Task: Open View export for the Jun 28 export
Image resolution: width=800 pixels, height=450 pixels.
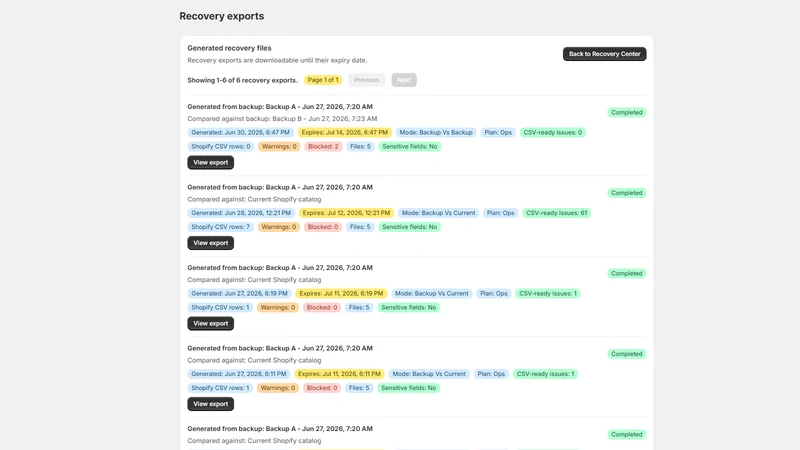Action: pyautogui.click(x=210, y=243)
